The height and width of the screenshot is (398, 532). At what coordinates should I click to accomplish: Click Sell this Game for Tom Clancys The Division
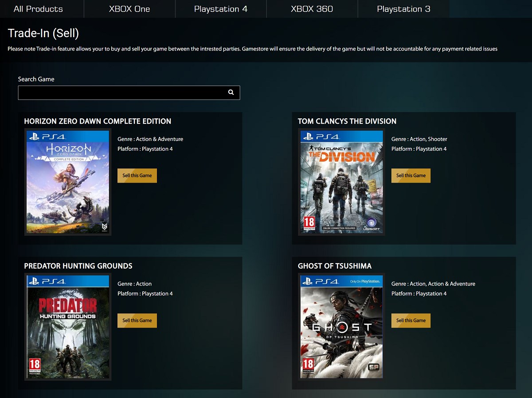coord(411,175)
